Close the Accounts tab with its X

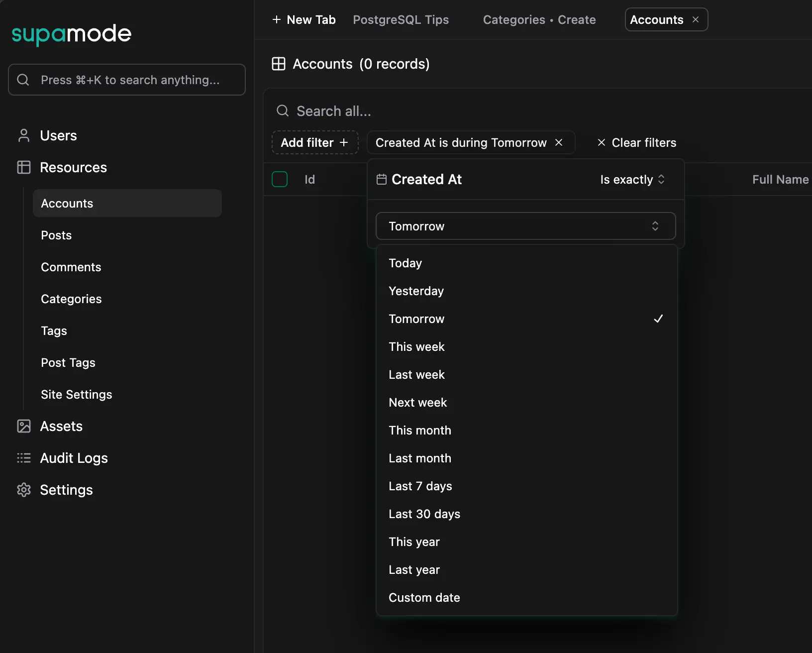[x=696, y=19]
